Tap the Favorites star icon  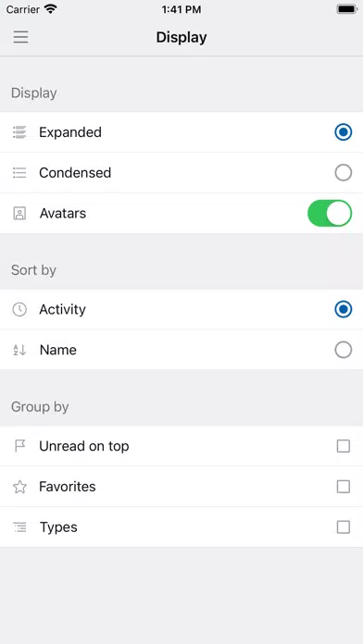click(x=19, y=487)
